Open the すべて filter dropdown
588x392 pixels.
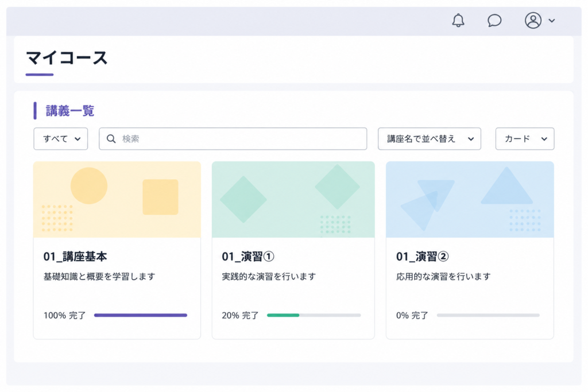[x=61, y=139]
